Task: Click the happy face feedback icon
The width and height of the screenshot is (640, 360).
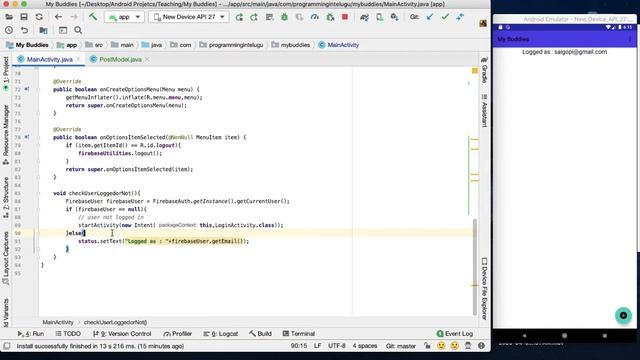Action: [441, 346]
